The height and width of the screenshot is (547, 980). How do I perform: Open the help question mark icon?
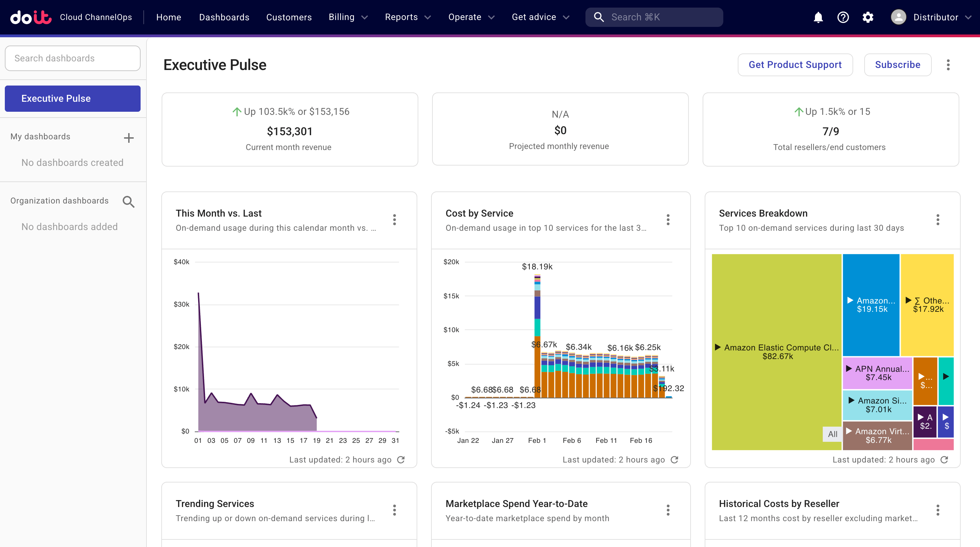[x=844, y=17]
